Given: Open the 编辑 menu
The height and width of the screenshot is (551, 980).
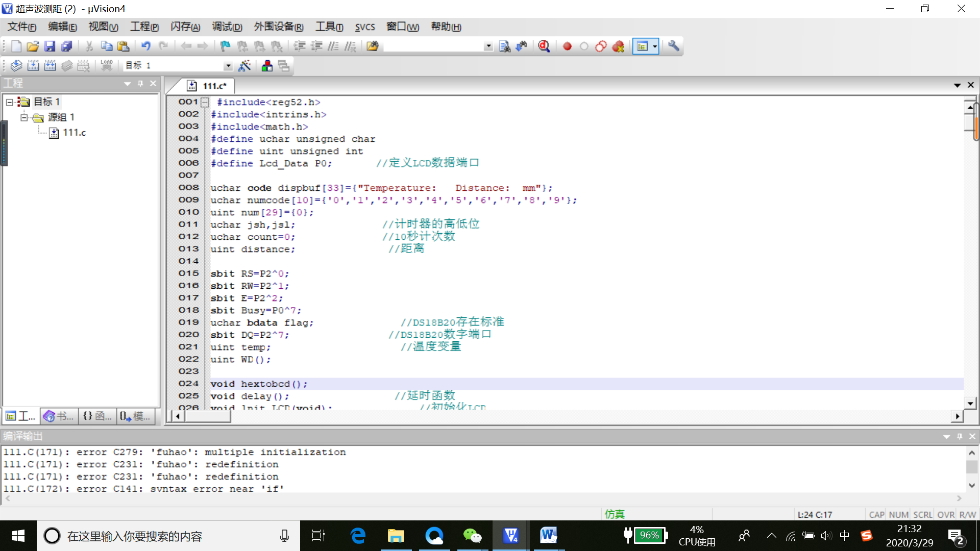Looking at the screenshot, I should (x=62, y=27).
